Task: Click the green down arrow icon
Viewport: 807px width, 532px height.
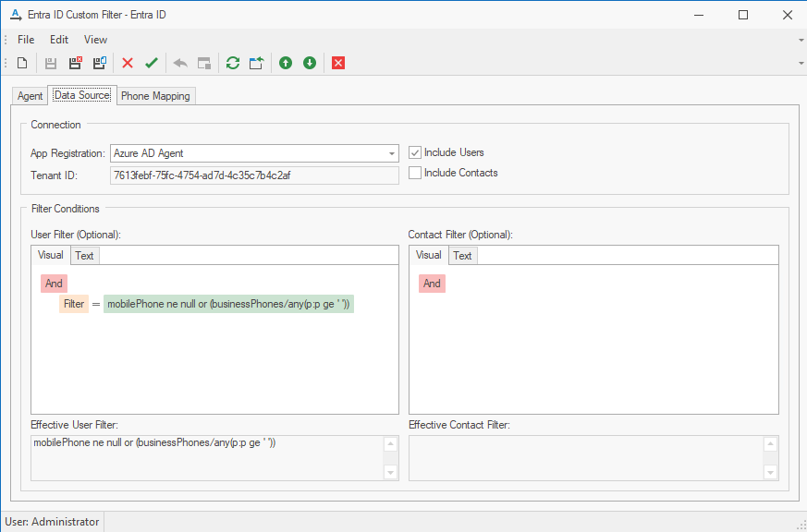Action: [310, 63]
